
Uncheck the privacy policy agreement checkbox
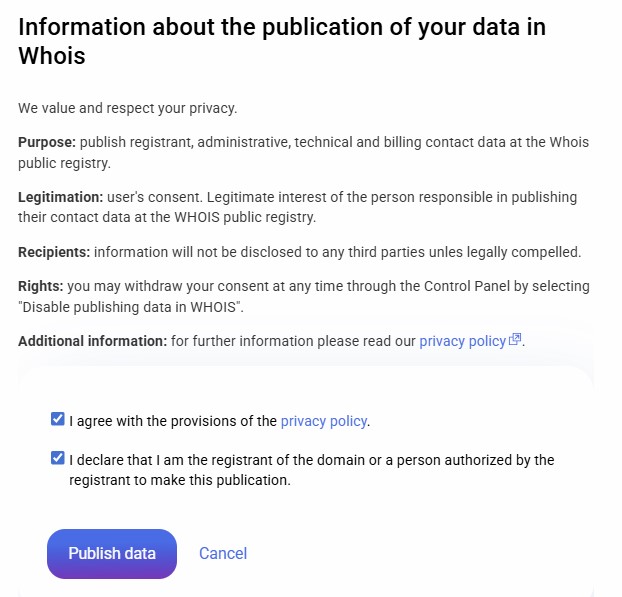click(57, 420)
